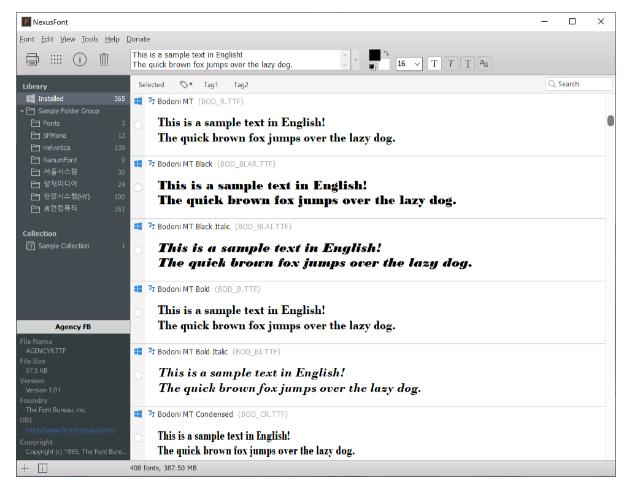
Task: Click font list vertical scrollbar thumb
Action: [610, 120]
